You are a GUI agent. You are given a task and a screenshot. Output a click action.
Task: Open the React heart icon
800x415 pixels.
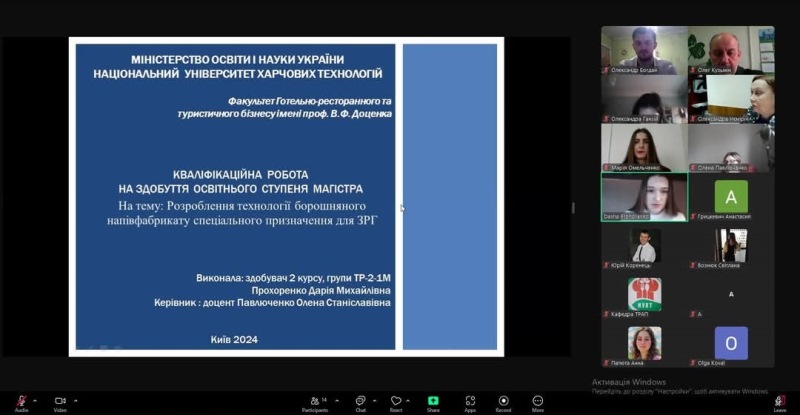[396, 401]
